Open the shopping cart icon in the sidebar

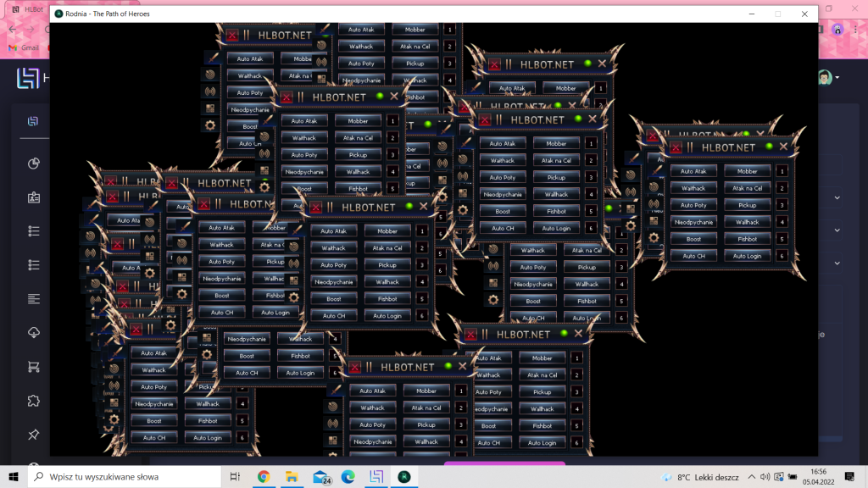click(34, 367)
